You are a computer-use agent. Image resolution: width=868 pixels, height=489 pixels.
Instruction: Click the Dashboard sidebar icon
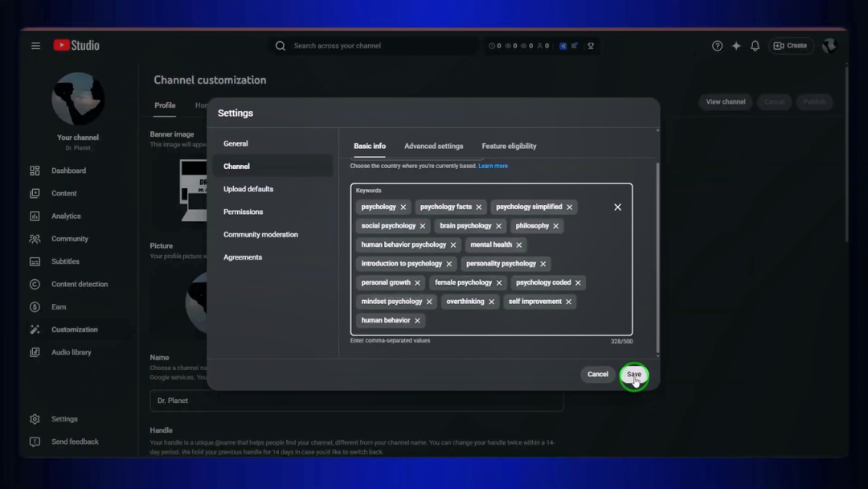click(x=35, y=171)
